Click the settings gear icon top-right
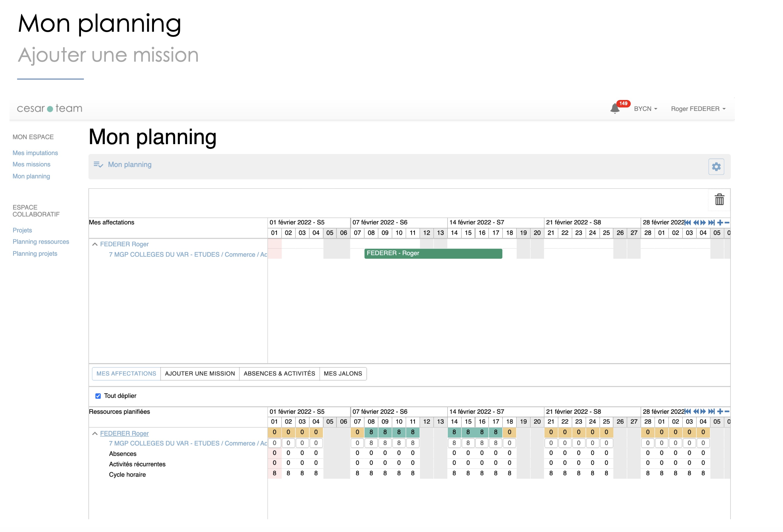Image resolution: width=783 pixels, height=532 pixels. click(716, 166)
